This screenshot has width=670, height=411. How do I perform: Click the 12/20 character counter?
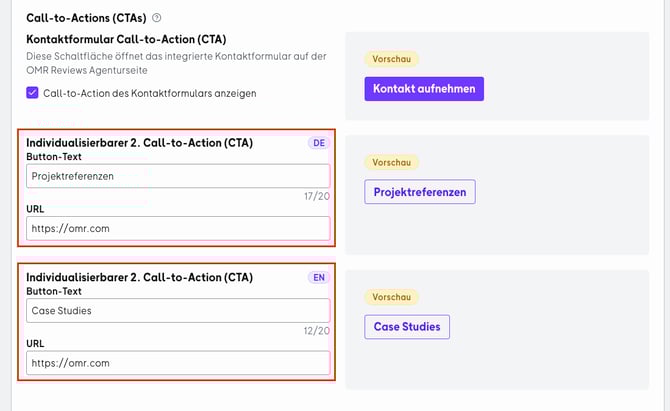(x=316, y=331)
